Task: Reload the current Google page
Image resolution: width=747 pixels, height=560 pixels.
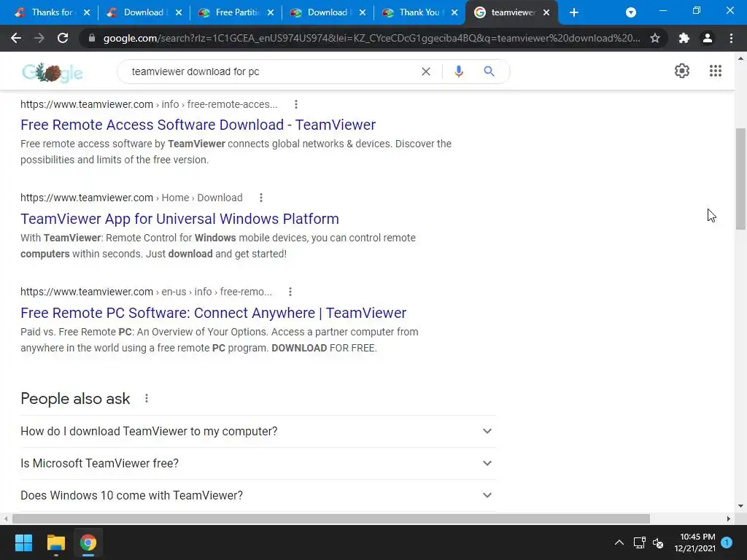Action: [63, 38]
